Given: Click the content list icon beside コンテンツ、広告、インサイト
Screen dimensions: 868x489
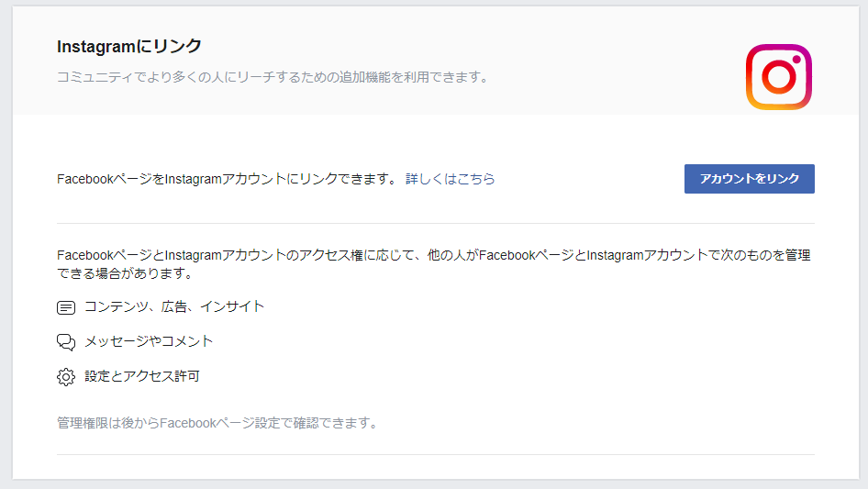Looking at the screenshot, I should [x=66, y=307].
